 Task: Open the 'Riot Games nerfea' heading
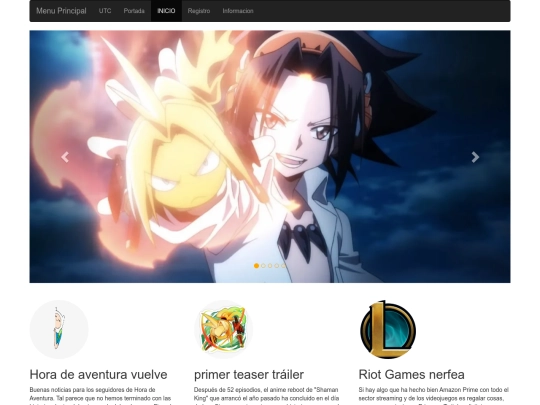click(x=412, y=374)
